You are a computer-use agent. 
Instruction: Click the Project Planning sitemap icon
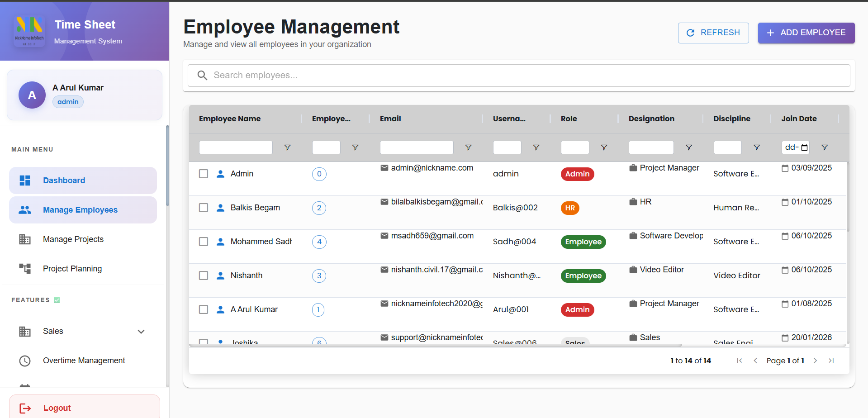25,268
